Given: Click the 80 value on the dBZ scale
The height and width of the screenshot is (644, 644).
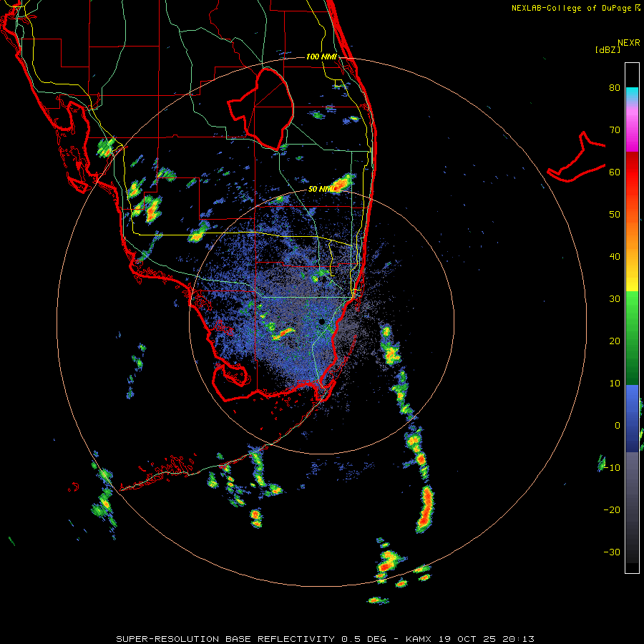Looking at the screenshot, I should click(615, 88).
